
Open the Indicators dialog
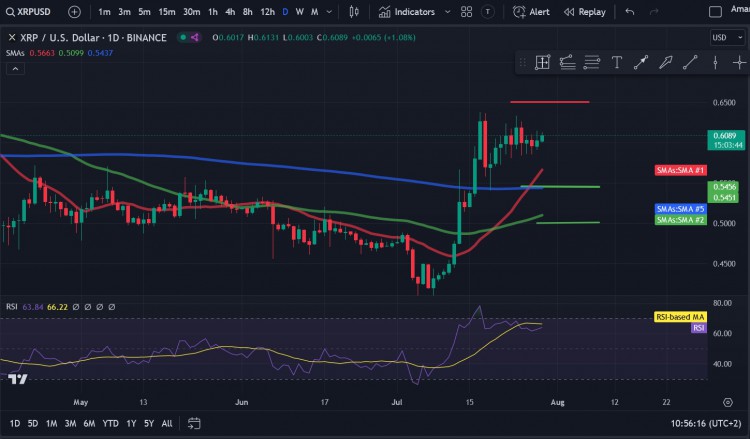click(x=407, y=11)
